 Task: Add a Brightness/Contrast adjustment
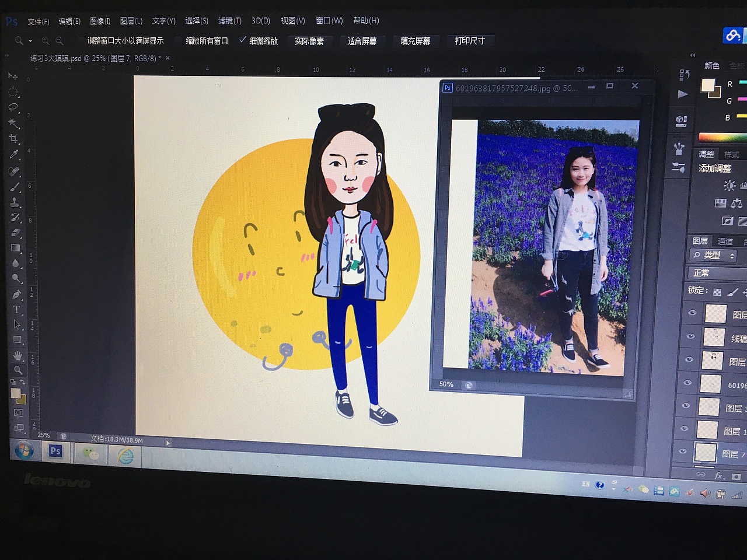click(729, 185)
